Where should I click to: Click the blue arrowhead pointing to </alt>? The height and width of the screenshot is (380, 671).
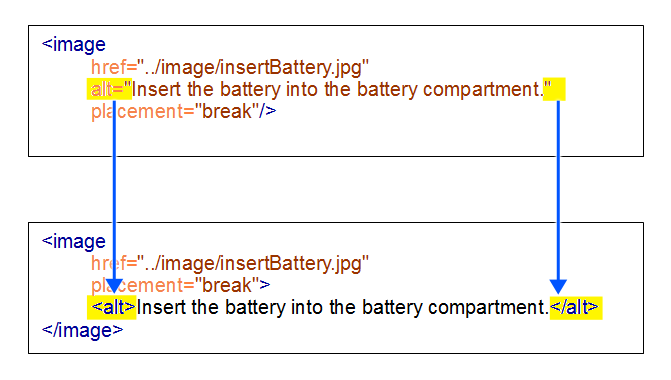(558, 286)
